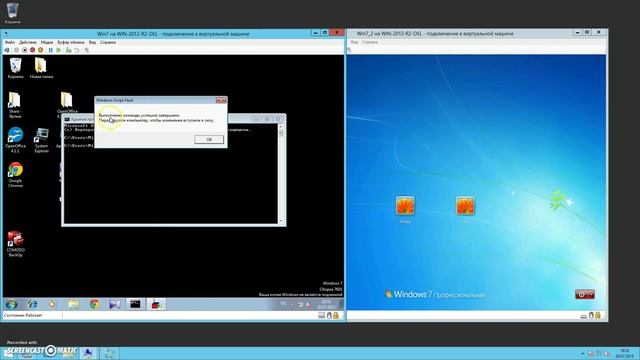Click the Hyper-V Manager host taskbar icon

tap(109, 353)
